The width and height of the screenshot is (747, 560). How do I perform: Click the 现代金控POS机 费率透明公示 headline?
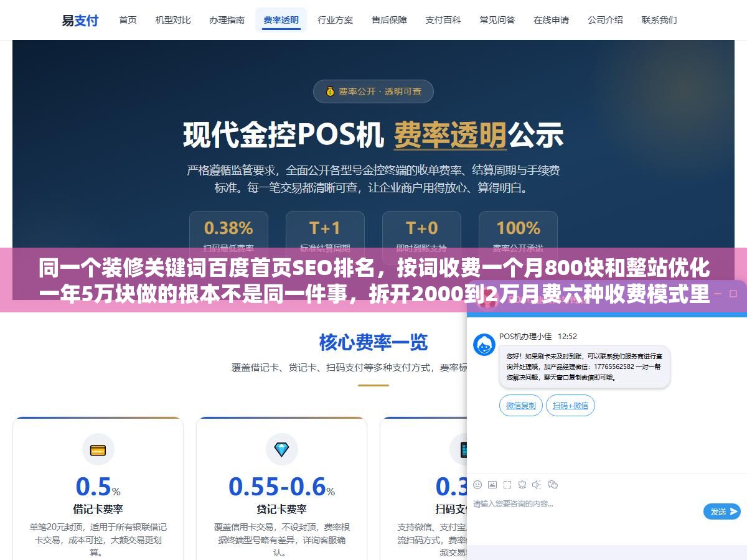(x=373, y=135)
